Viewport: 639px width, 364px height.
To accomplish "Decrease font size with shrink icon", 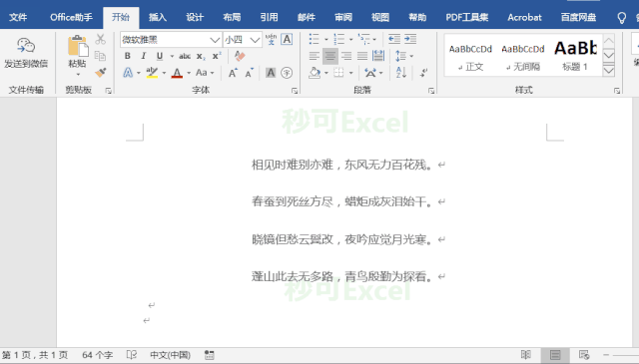I will [249, 73].
